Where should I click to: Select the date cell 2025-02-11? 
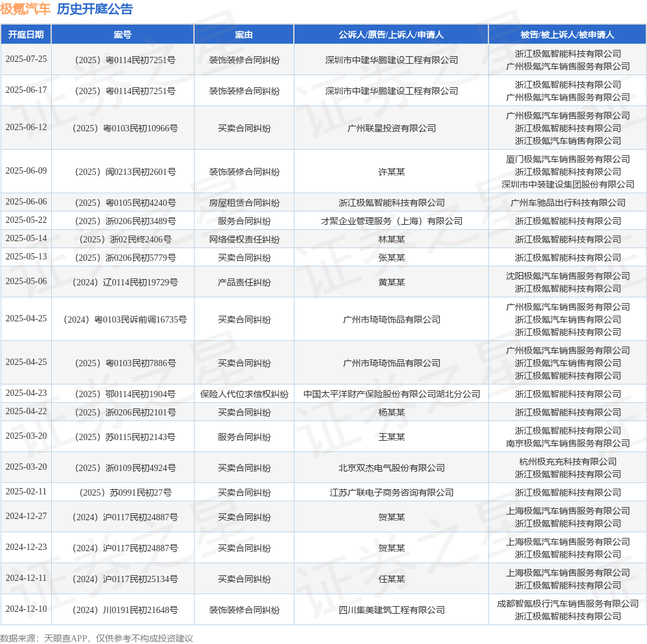(26, 491)
